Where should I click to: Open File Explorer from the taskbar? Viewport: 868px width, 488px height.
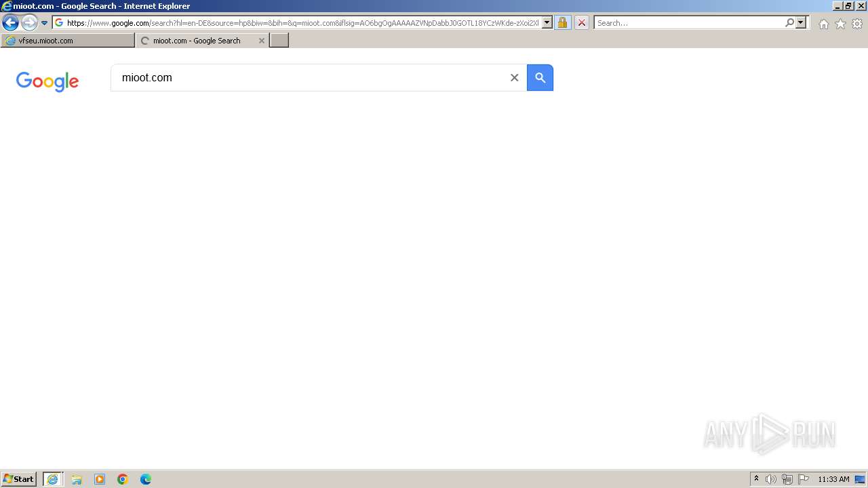click(77, 479)
